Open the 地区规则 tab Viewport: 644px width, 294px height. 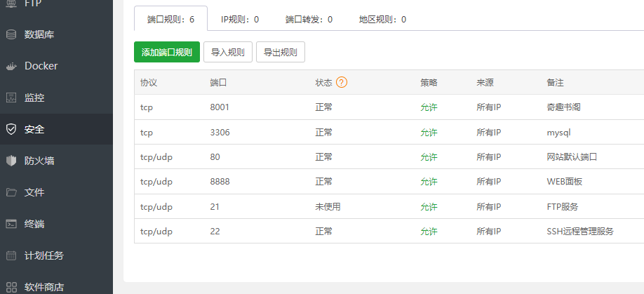[382, 19]
